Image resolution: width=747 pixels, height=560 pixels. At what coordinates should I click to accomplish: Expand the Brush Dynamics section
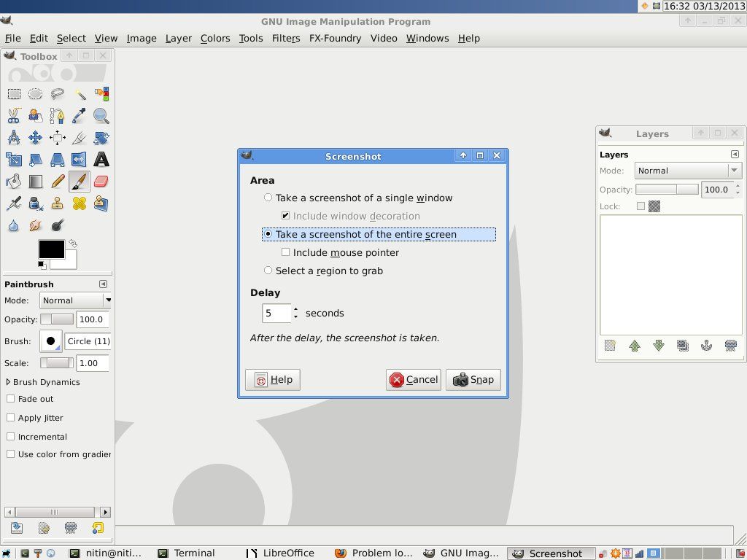coord(9,382)
